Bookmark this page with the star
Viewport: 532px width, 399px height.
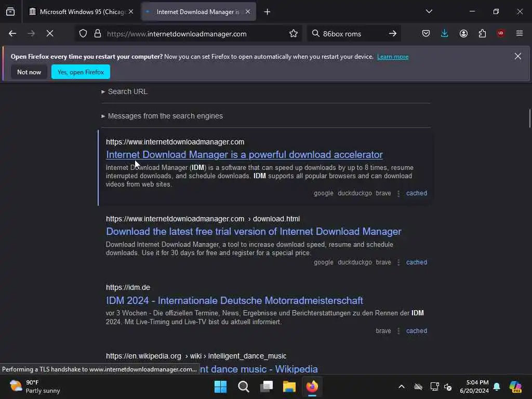point(294,33)
